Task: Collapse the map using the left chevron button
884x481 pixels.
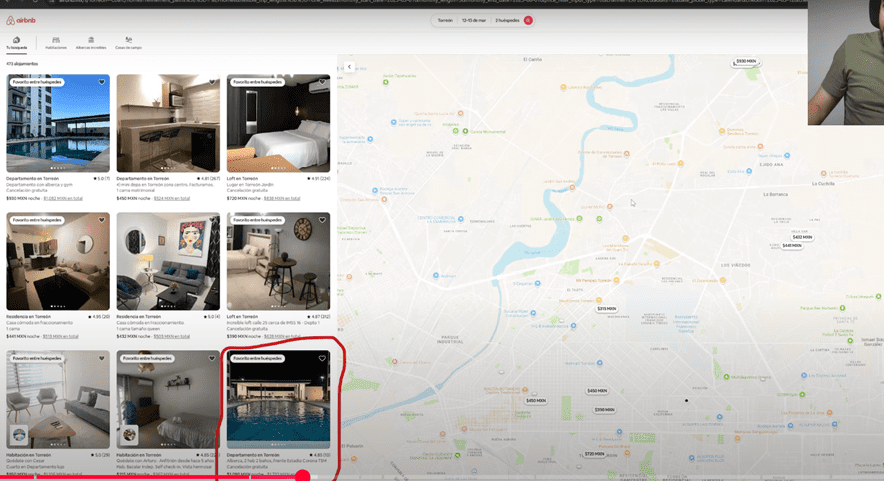Action: [x=349, y=67]
